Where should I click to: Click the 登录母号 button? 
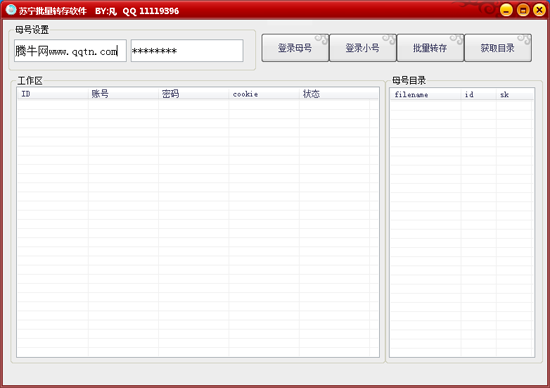[x=295, y=48]
